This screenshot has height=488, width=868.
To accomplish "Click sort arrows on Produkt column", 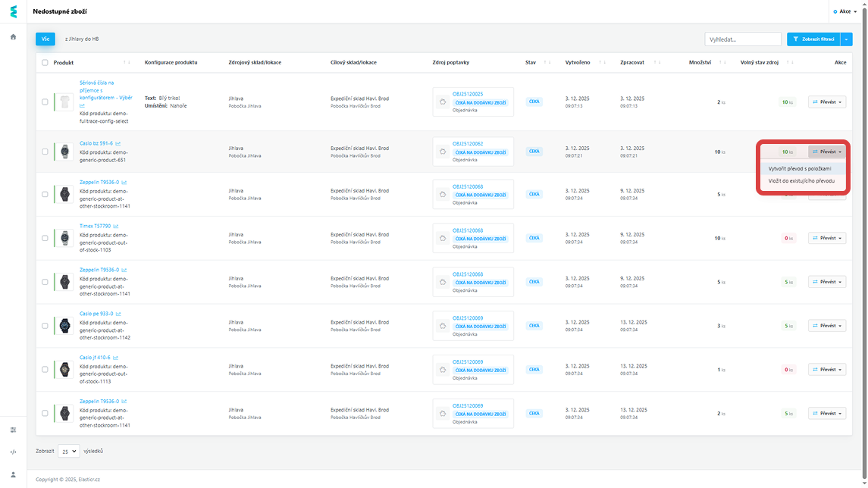I will click(127, 63).
